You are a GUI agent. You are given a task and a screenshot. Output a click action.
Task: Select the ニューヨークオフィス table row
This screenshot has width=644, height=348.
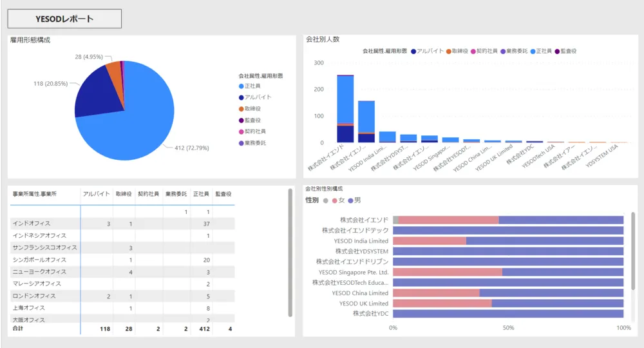[x=122, y=271]
